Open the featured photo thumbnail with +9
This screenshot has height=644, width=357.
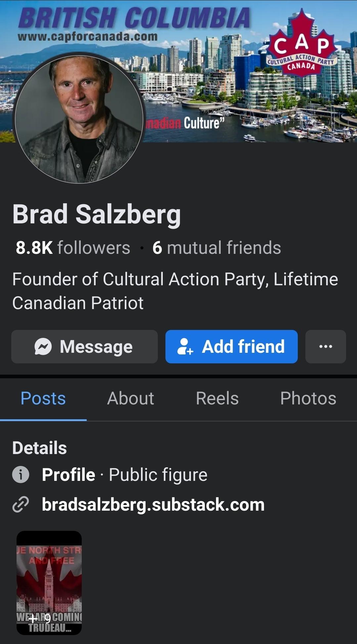pyautogui.click(x=49, y=582)
